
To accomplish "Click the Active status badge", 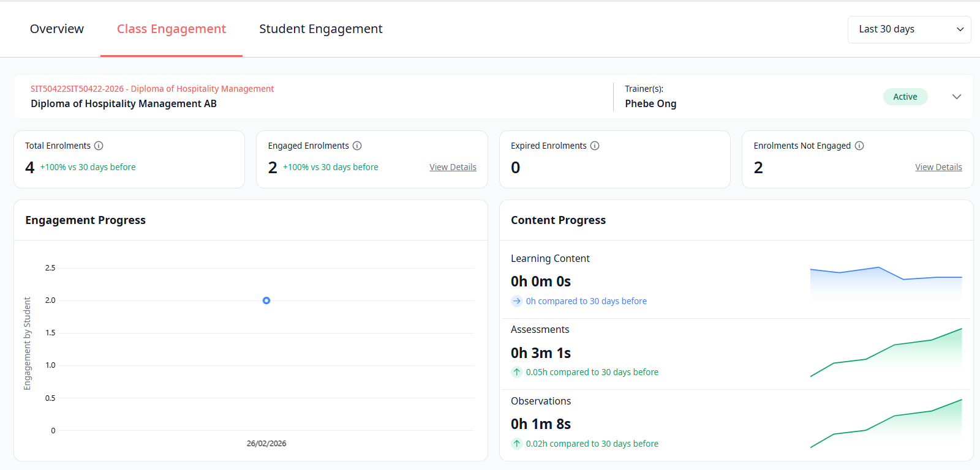I will point(905,97).
